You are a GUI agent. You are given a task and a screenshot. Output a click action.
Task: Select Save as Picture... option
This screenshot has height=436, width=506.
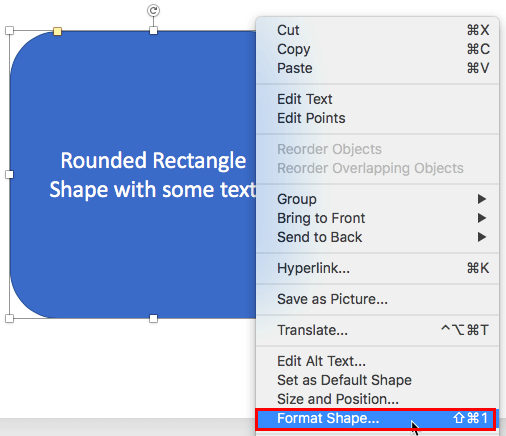[x=377, y=299]
